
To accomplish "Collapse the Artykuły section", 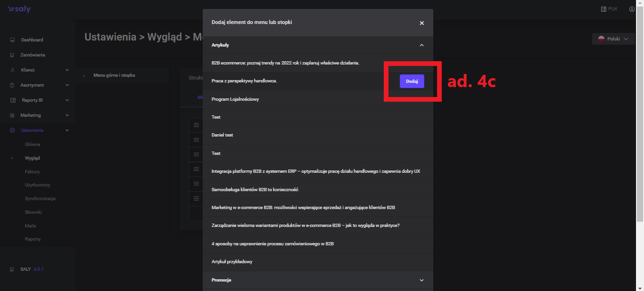I will [421, 45].
